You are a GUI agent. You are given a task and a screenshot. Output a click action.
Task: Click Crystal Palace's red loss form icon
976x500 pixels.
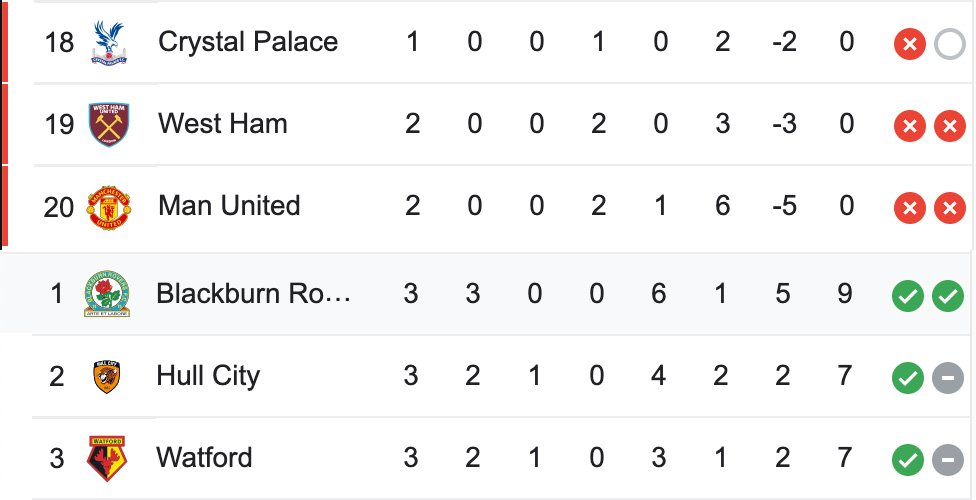coord(908,45)
